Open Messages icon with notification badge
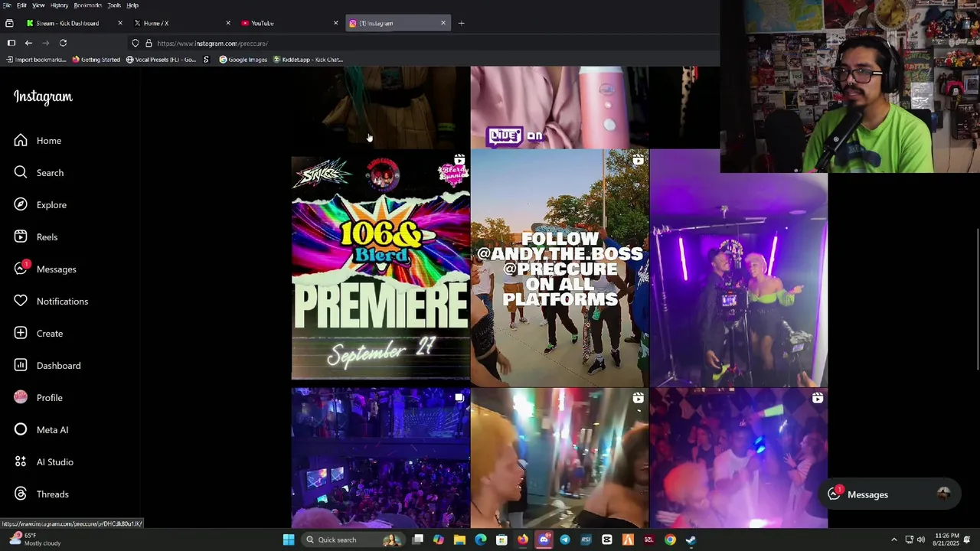The image size is (980, 551). [21, 268]
